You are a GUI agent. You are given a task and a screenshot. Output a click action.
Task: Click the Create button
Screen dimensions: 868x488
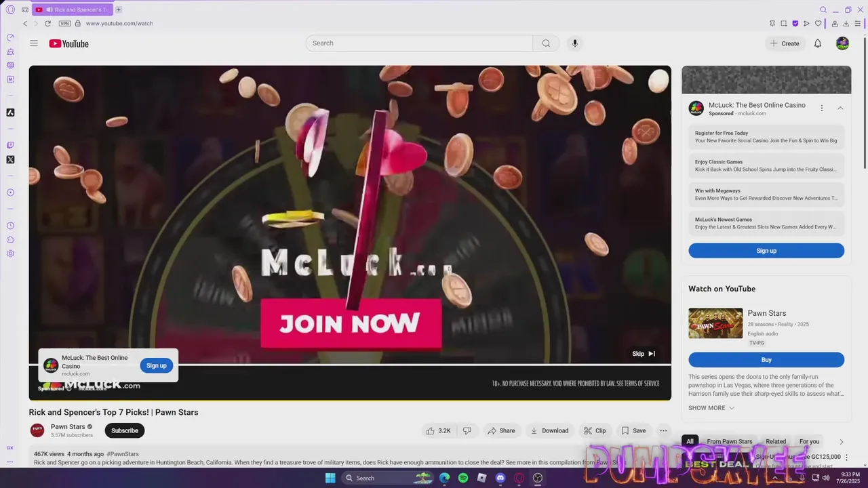[785, 43]
